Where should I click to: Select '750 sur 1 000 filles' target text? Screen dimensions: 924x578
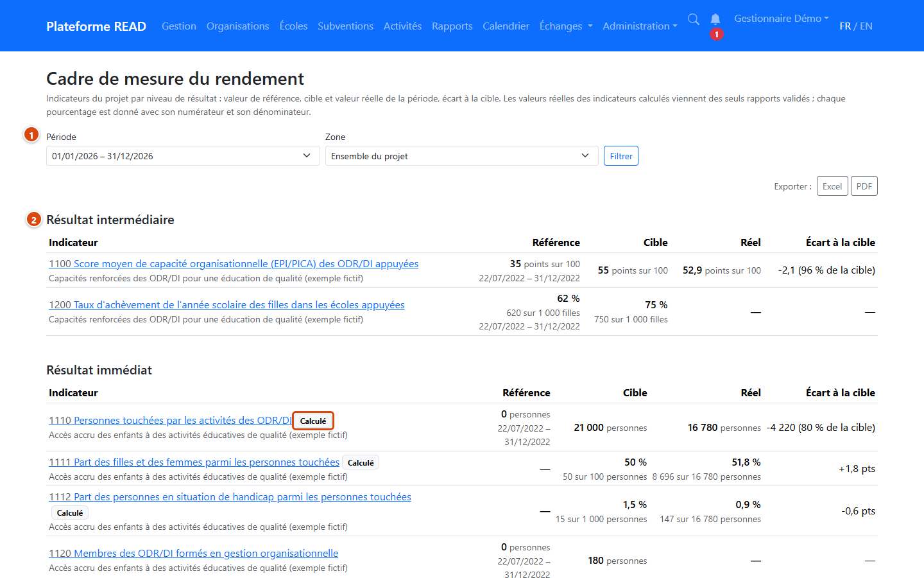click(631, 320)
